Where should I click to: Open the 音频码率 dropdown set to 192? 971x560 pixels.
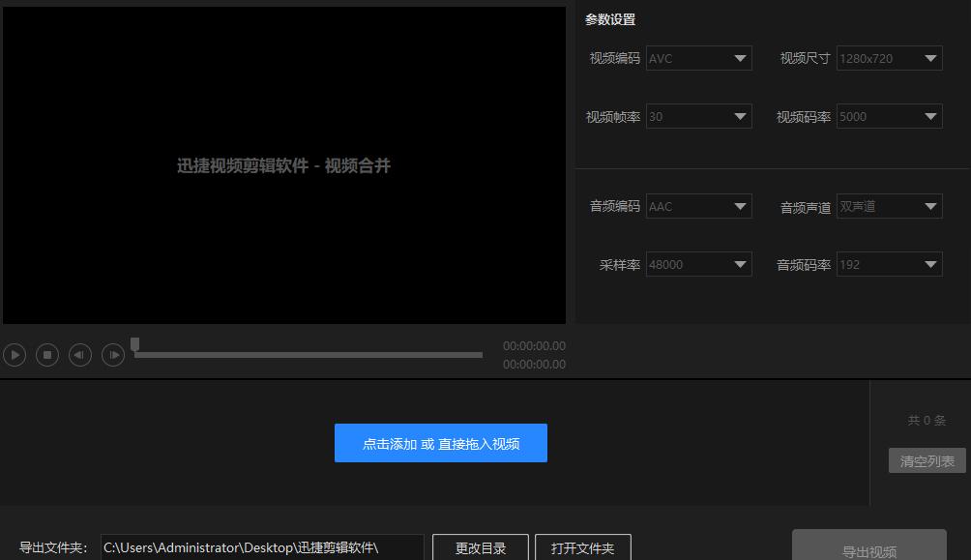pyautogui.click(x=888, y=264)
